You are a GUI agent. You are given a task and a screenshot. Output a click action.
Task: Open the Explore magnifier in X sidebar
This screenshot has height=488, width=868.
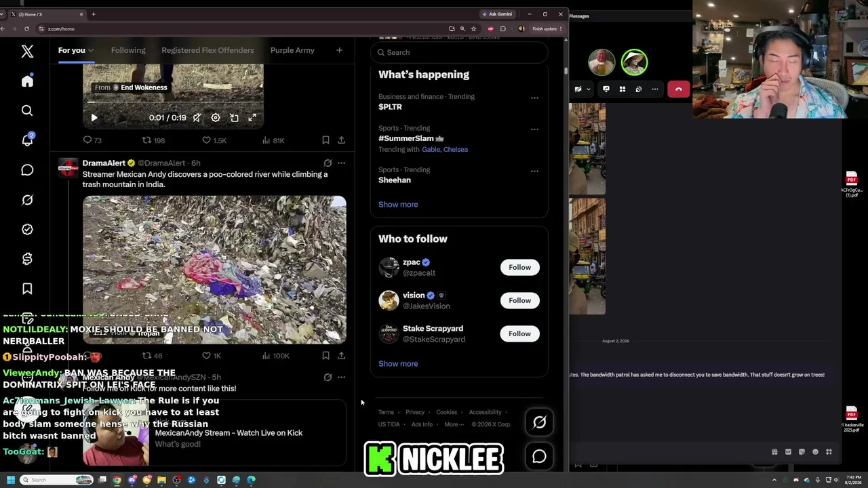27,110
